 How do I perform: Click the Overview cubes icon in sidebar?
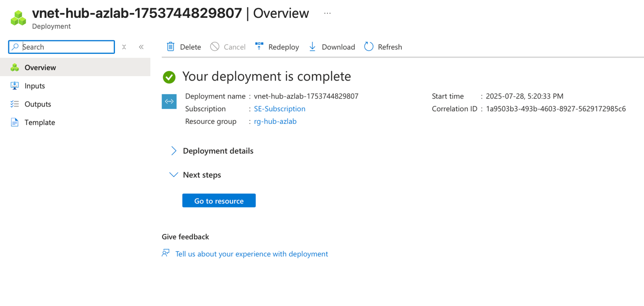pyautogui.click(x=15, y=67)
